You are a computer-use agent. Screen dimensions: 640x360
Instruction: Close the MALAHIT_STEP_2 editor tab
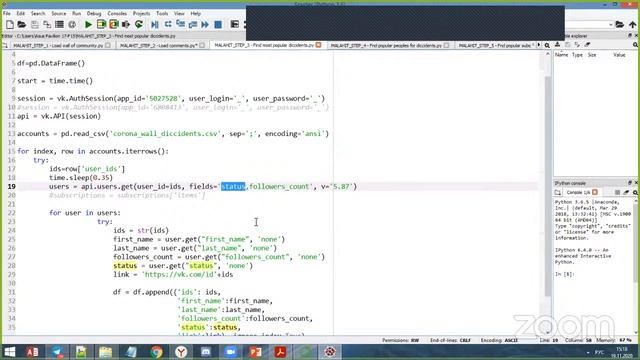tap(202, 45)
